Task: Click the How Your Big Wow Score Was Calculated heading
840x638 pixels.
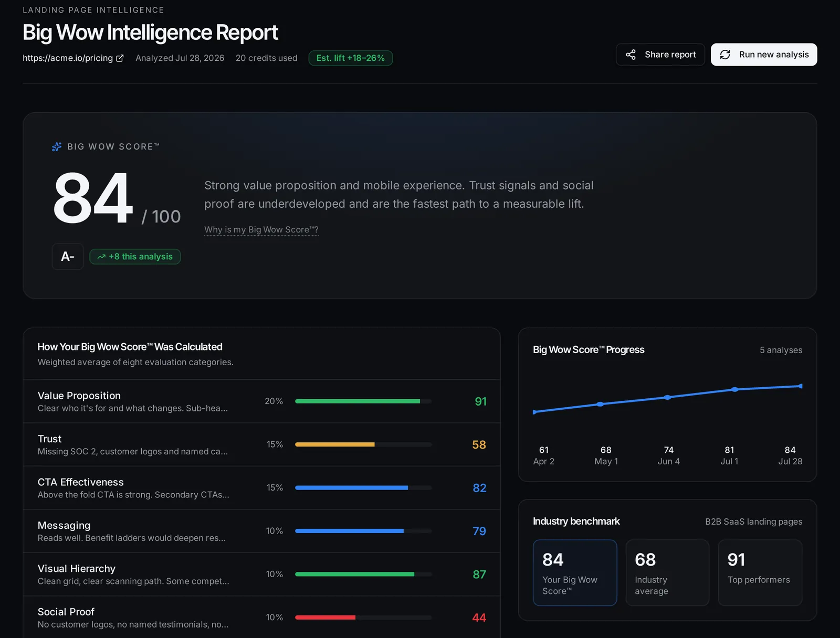Action: 130,347
